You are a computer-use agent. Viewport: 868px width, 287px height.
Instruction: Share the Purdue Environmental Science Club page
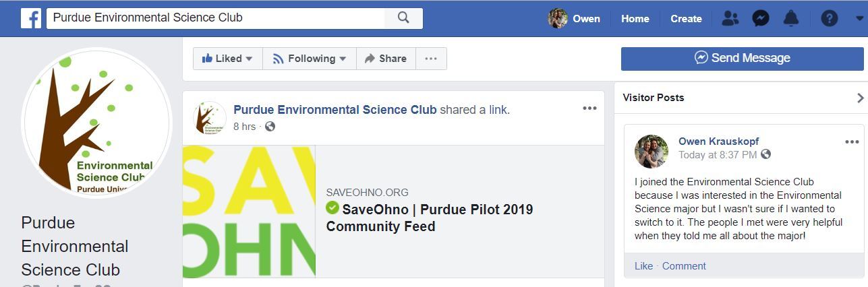tap(386, 59)
